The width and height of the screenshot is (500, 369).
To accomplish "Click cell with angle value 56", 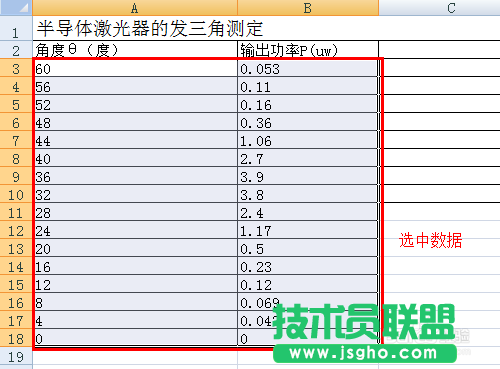I will [x=135, y=86].
